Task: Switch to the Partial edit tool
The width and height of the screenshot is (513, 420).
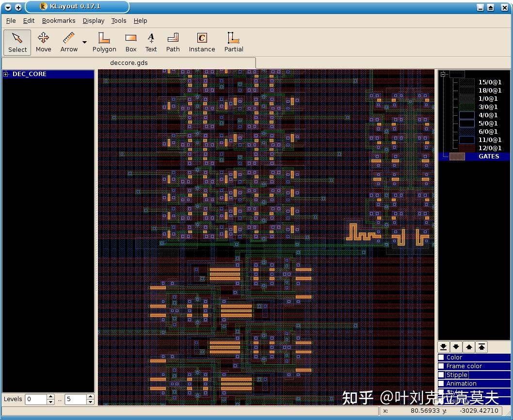Action: pyautogui.click(x=233, y=42)
